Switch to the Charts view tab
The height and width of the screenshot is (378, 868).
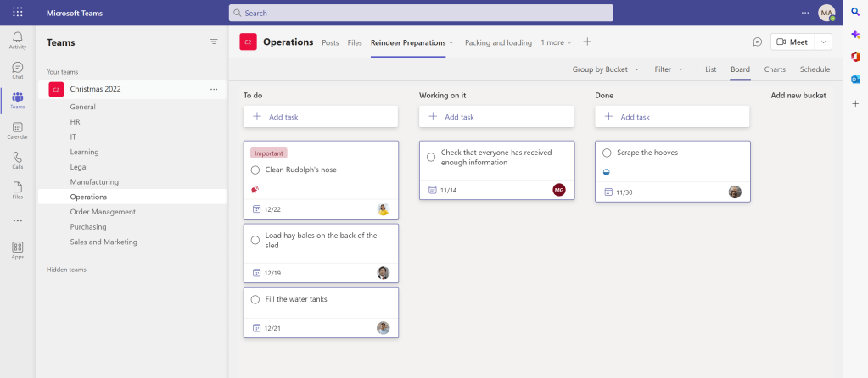pos(774,69)
